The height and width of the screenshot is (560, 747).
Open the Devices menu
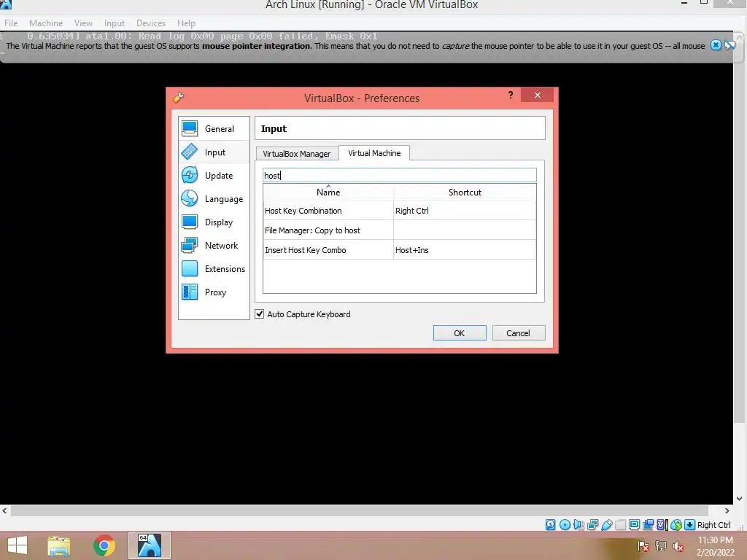point(151,23)
